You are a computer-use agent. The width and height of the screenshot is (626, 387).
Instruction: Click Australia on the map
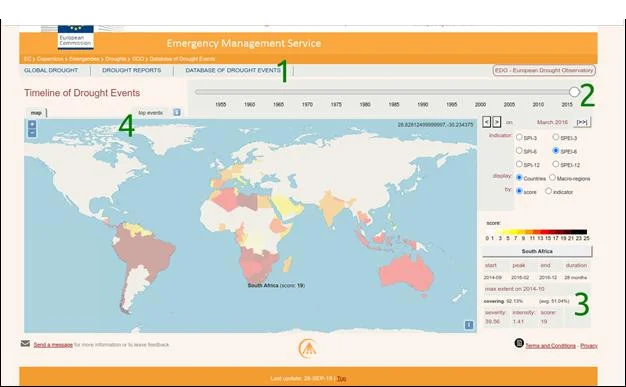pos(406,274)
